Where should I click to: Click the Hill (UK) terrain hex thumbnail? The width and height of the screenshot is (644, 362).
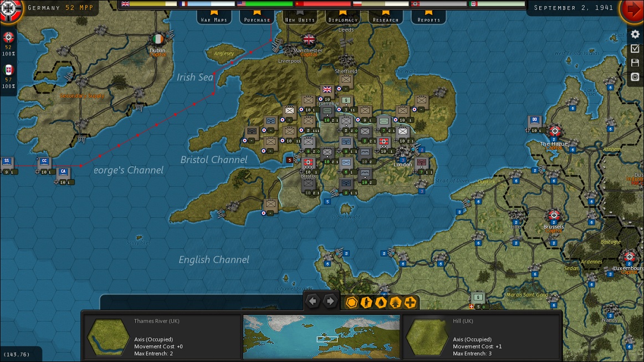tap(427, 337)
